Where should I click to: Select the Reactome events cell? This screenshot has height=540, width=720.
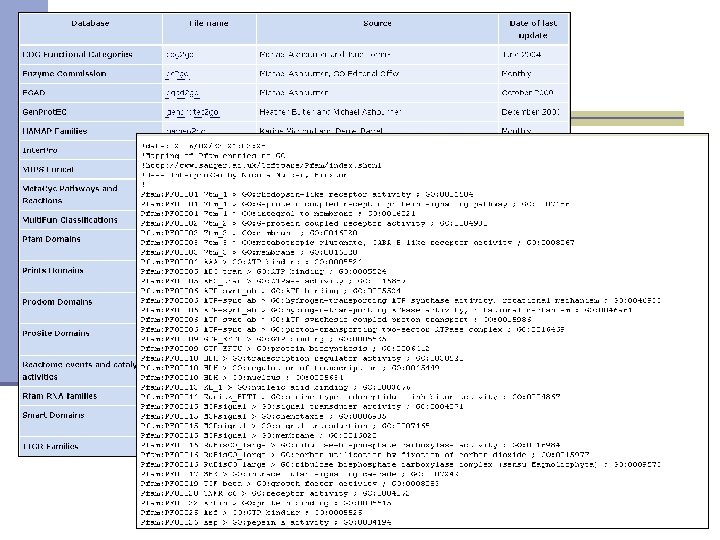pyautogui.click(x=79, y=371)
